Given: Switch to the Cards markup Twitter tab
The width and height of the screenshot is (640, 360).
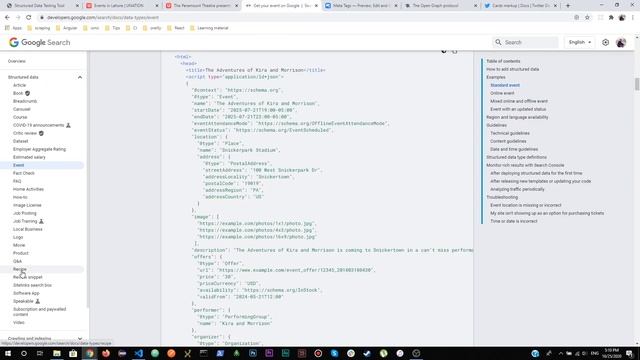Looking at the screenshot, I should [x=520, y=6].
